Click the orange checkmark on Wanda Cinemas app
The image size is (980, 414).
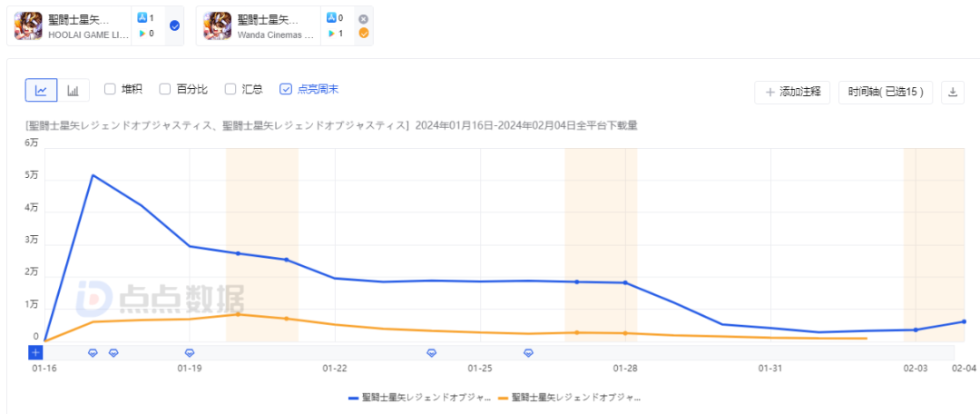pos(363,34)
